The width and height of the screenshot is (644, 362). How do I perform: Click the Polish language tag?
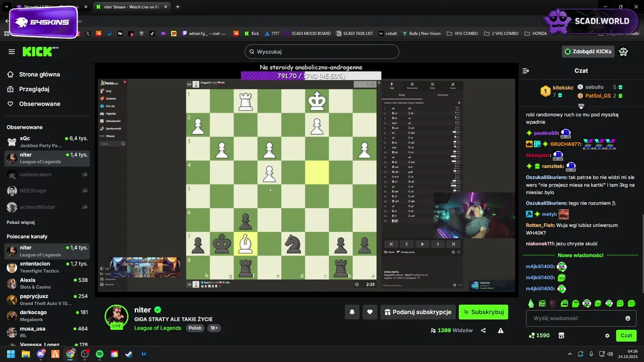[x=195, y=328]
